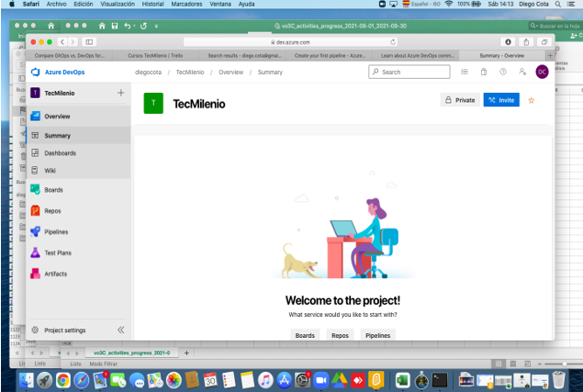Click plus next to TecMilenio project
This screenshot has height=392, width=583.
[x=121, y=93]
